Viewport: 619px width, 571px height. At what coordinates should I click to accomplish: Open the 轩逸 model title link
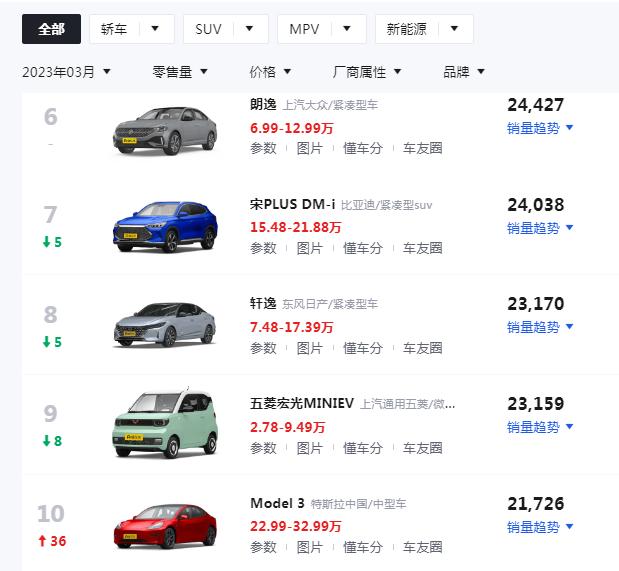pyautogui.click(x=263, y=303)
